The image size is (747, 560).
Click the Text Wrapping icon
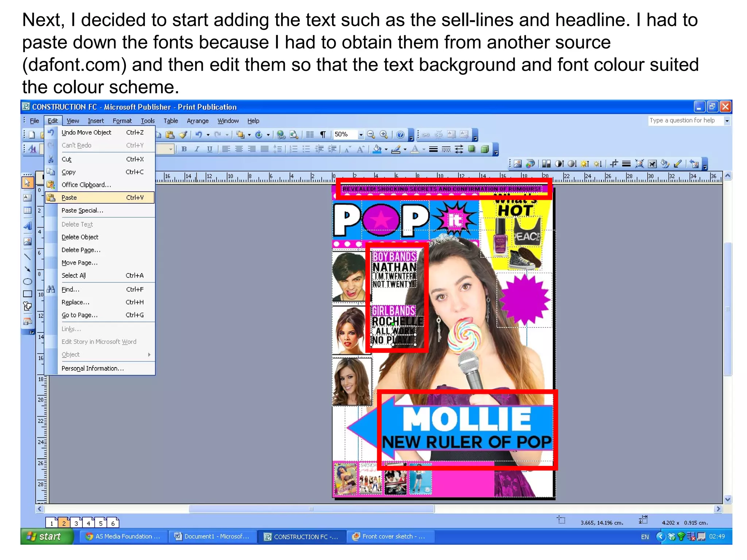[x=652, y=164]
